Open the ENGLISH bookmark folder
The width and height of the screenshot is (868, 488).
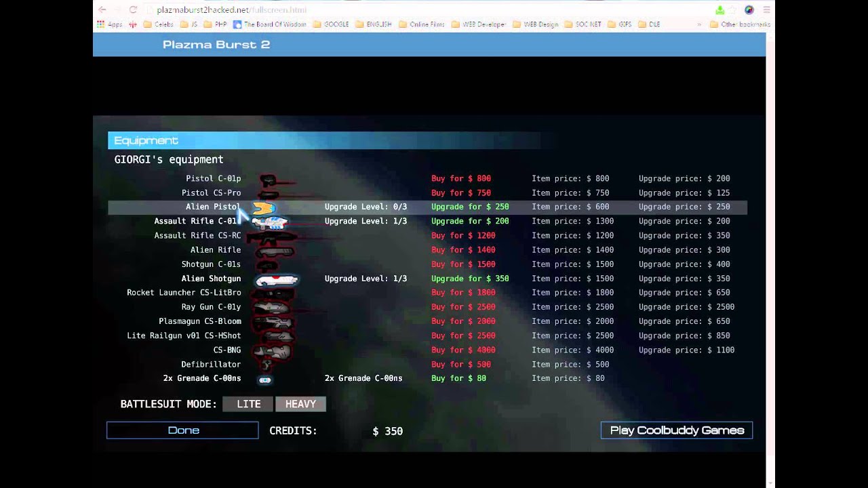tap(373, 24)
